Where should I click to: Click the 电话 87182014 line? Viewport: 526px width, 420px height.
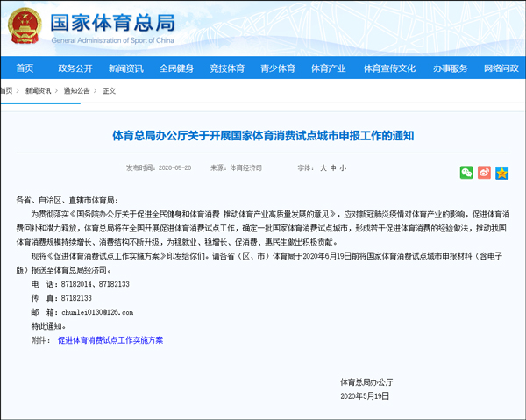point(80,284)
